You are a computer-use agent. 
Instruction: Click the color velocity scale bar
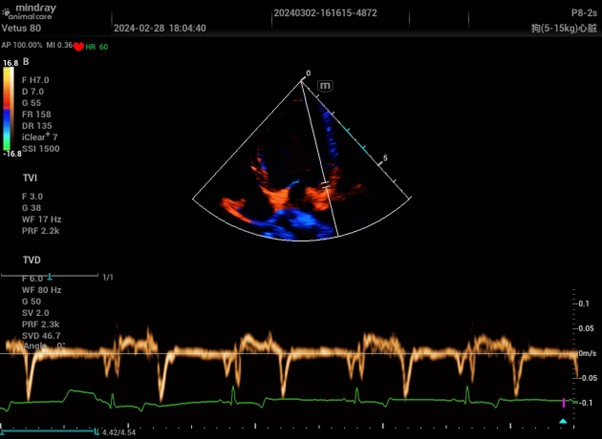[9, 110]
